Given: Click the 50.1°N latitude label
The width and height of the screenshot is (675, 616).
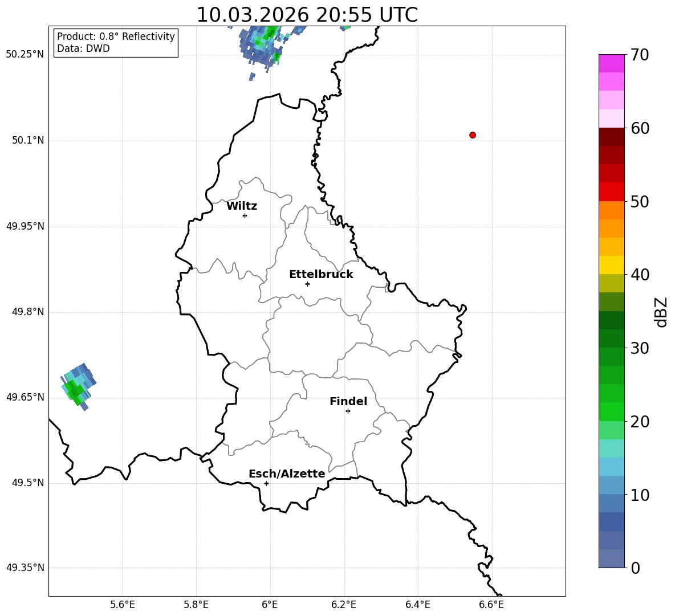Looking at the screenshot, I should (28, 140).
